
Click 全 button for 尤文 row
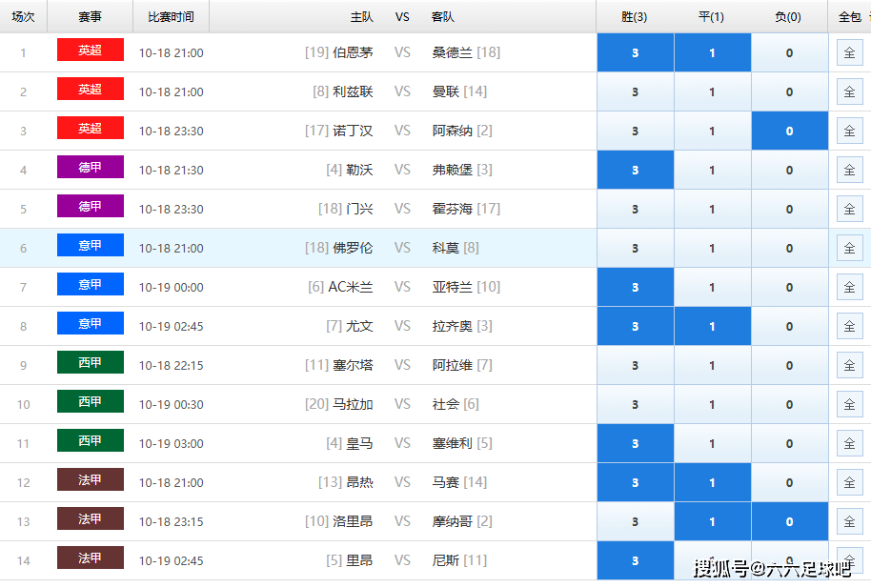point(849,326)
